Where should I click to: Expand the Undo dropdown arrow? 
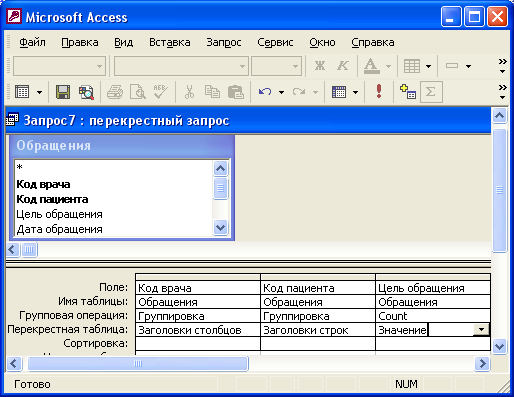click(281, 92)
